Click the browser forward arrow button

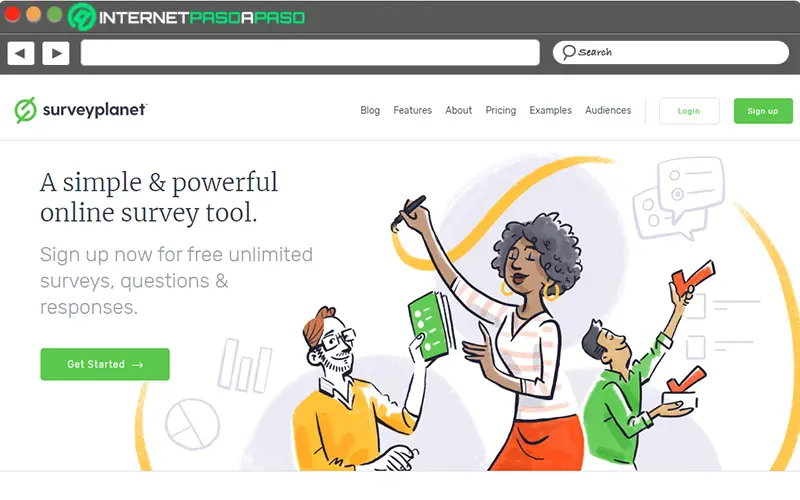[56, 53]
